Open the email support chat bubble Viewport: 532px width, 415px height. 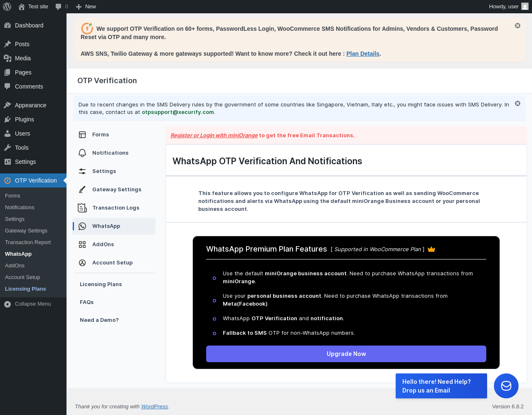pyautogui.click(x=506, y=386)
